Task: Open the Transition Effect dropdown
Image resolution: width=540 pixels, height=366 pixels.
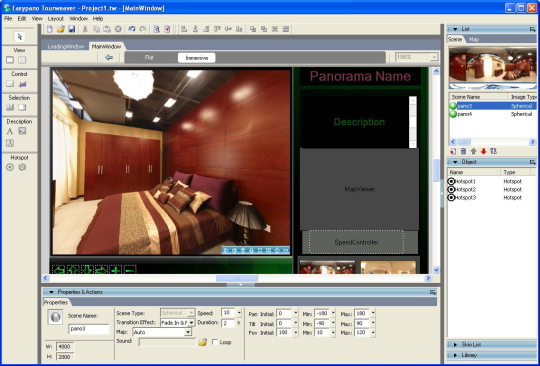Action: tap(191, 323)
